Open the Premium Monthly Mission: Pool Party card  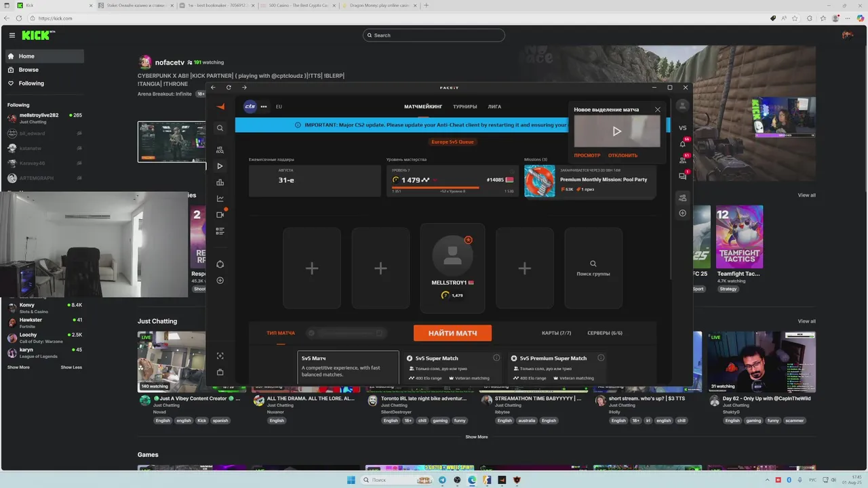click(590, 181)
